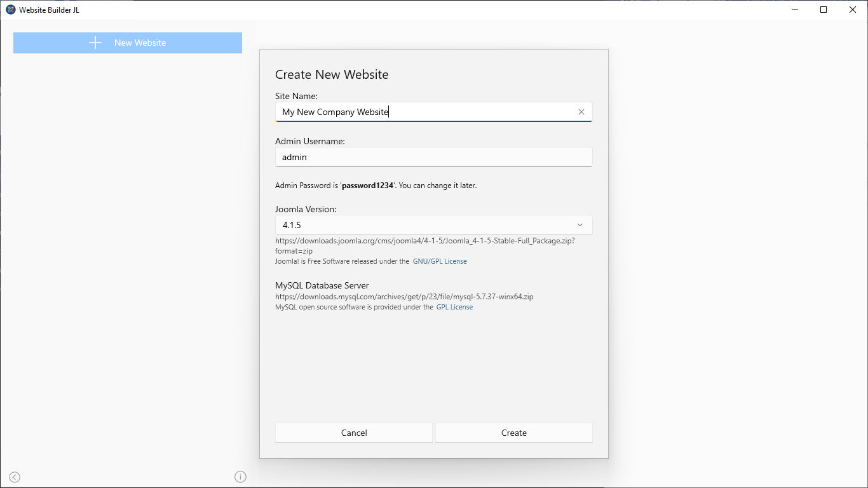Viewport: 868px width, 488px height.
Task: Click the Website Builder JL title text
Action: click(x=49, y=10)
